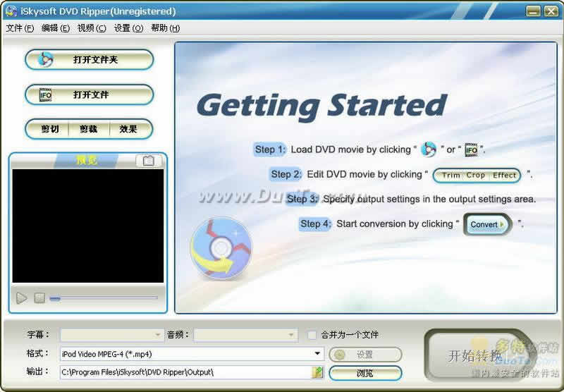This screenshot has width=564, height=392.
Task: Open the output folder via the folder icon
Action: point(318,372)
